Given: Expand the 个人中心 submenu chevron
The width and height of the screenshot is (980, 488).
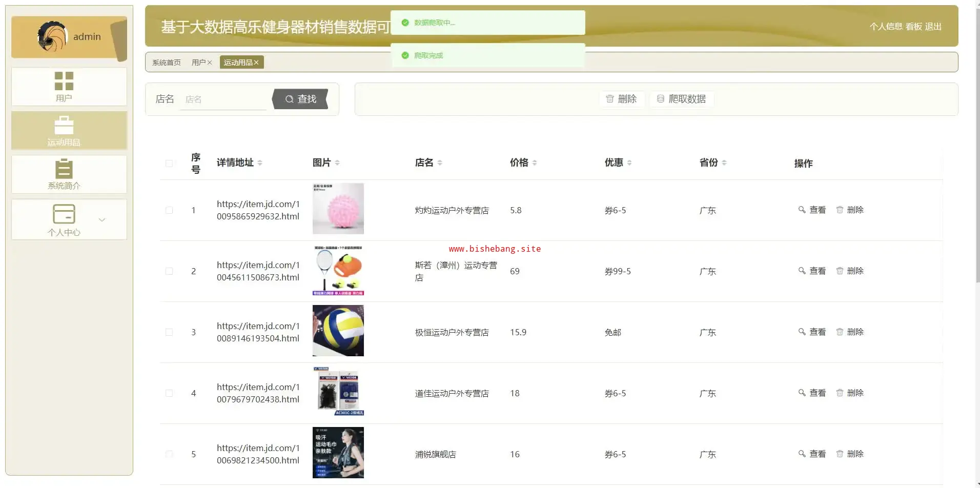Looking at the screenshot, I should click(102, 220).
